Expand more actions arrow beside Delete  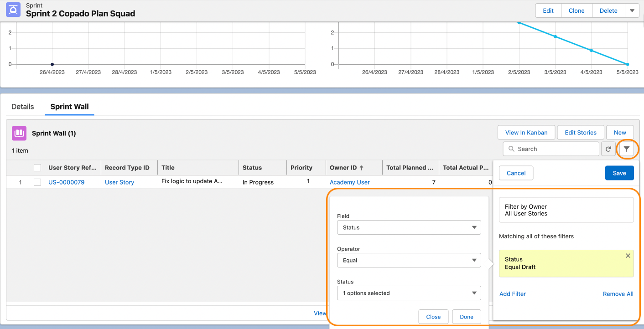click(632, 10)
